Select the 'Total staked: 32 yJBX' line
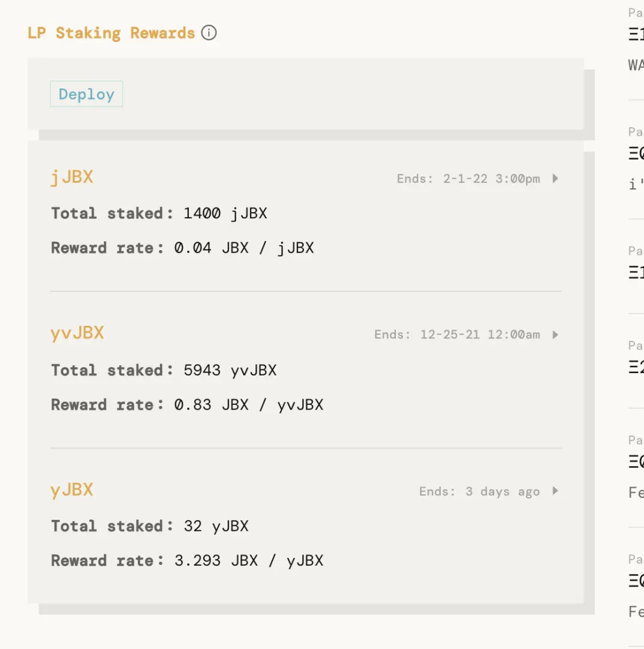Viewport: 644px width, 649px height. point(149,526)
